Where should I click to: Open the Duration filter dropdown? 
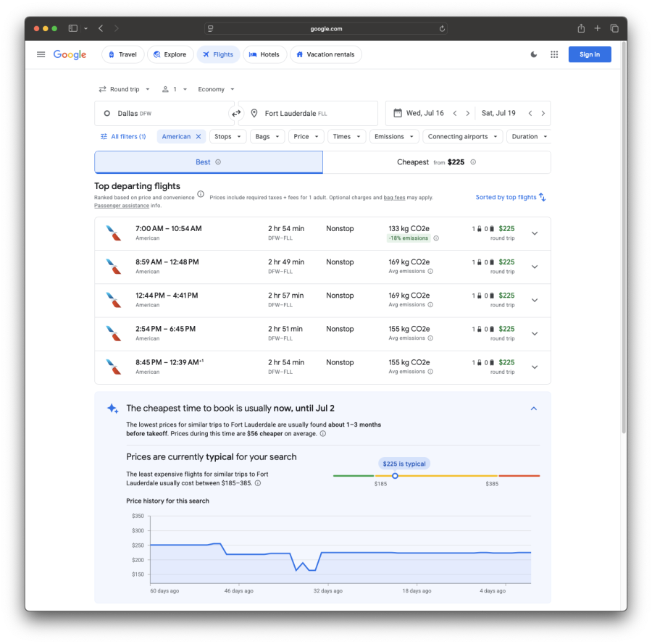[x=529, y=136]
